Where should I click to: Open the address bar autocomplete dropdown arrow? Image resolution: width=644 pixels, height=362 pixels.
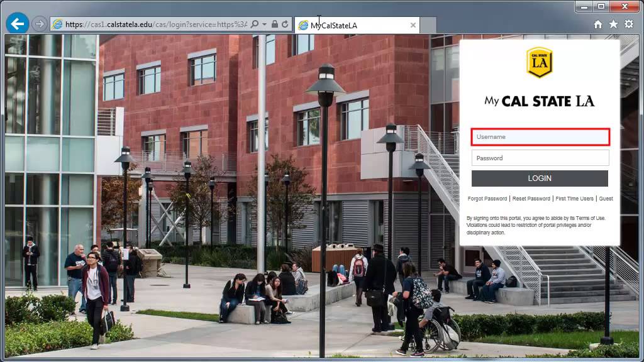[265, 25]
